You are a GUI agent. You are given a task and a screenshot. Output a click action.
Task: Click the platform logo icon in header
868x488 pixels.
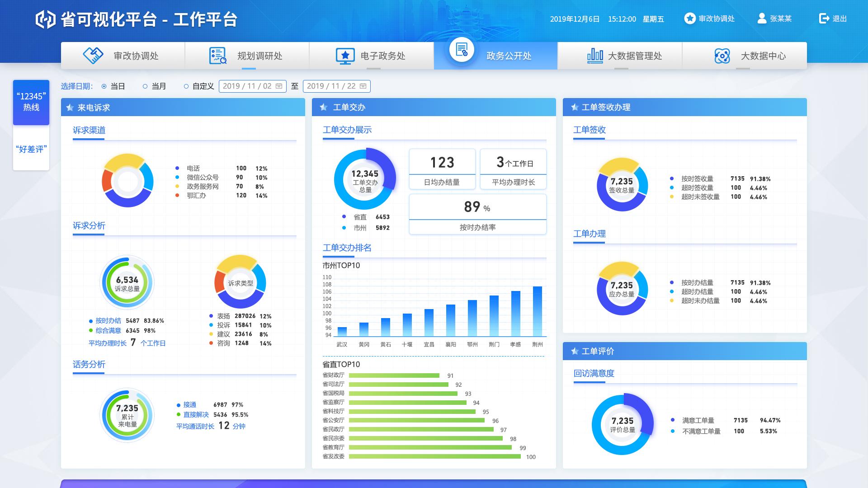coord(45,19)
